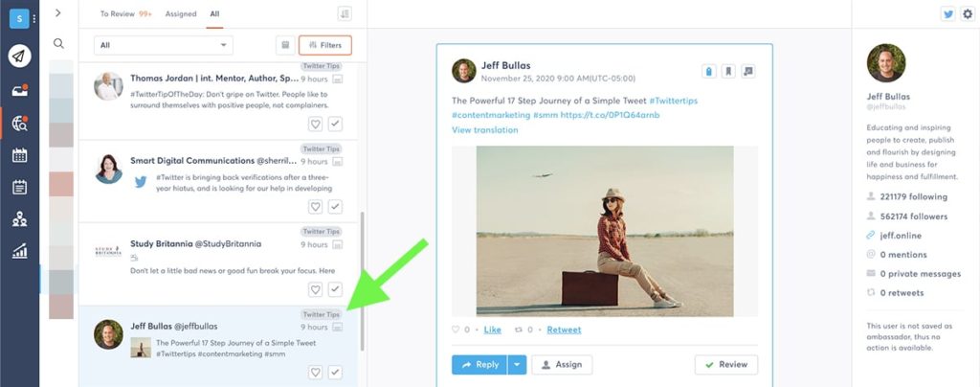This screenshot has width=980, height=387.
Task: Open the calendar icon in left sidebar
Action: tap(19, 155)
